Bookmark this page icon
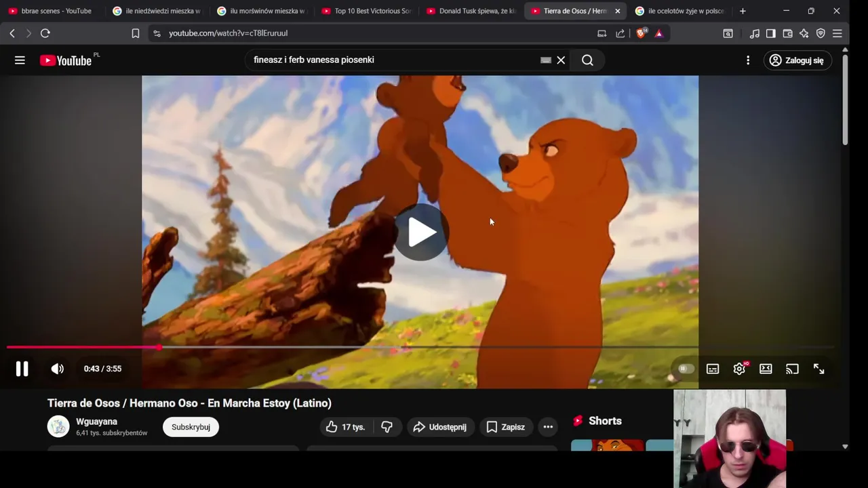This screenshot has height=488, width=868. click(x=136, y=33)
